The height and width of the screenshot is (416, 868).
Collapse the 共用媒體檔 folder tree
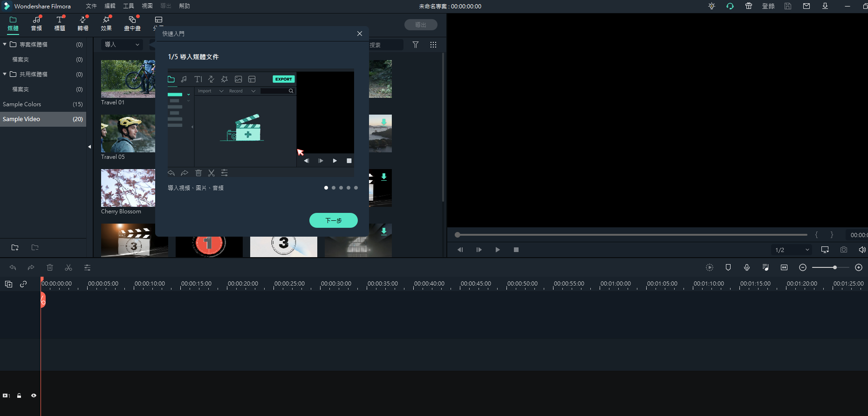click(x=5, y=74)
